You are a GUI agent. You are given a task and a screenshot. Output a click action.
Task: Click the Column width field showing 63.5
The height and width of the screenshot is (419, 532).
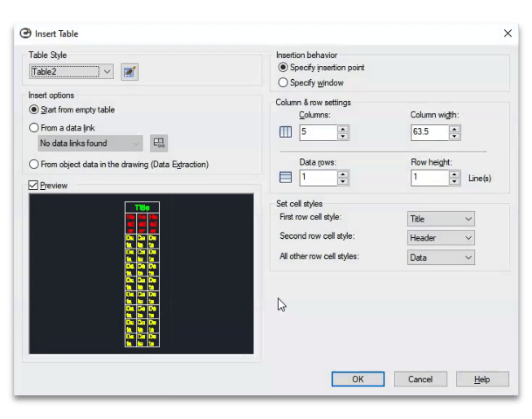[x=430, y=132]
